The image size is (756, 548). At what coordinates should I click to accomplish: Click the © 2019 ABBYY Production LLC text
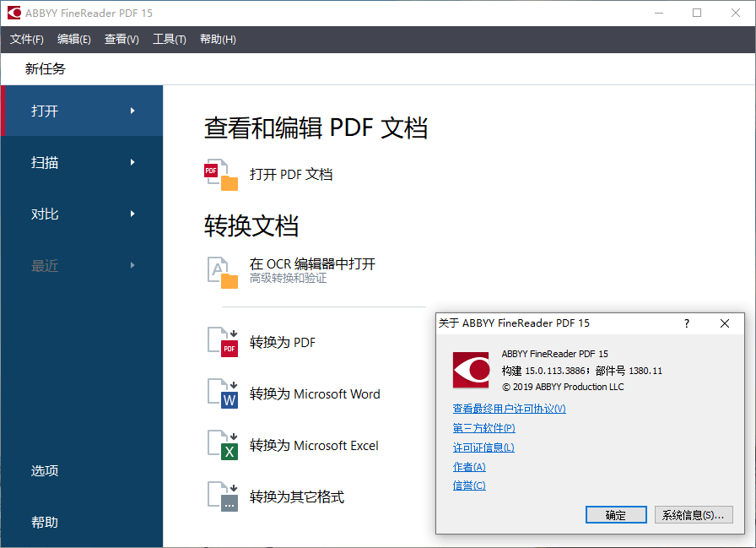(563, 387)
